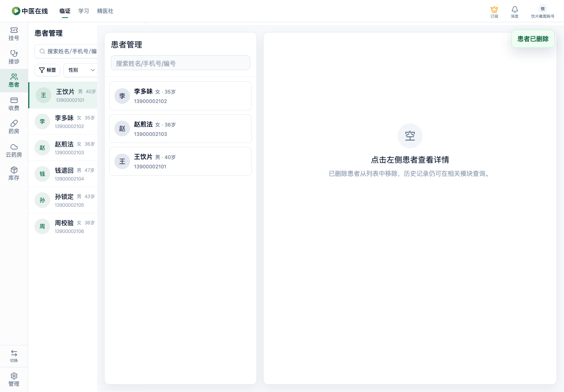The height and width of the screenshot is (392, 564).
Task: Open the 临证 tab
Action: 65,11
